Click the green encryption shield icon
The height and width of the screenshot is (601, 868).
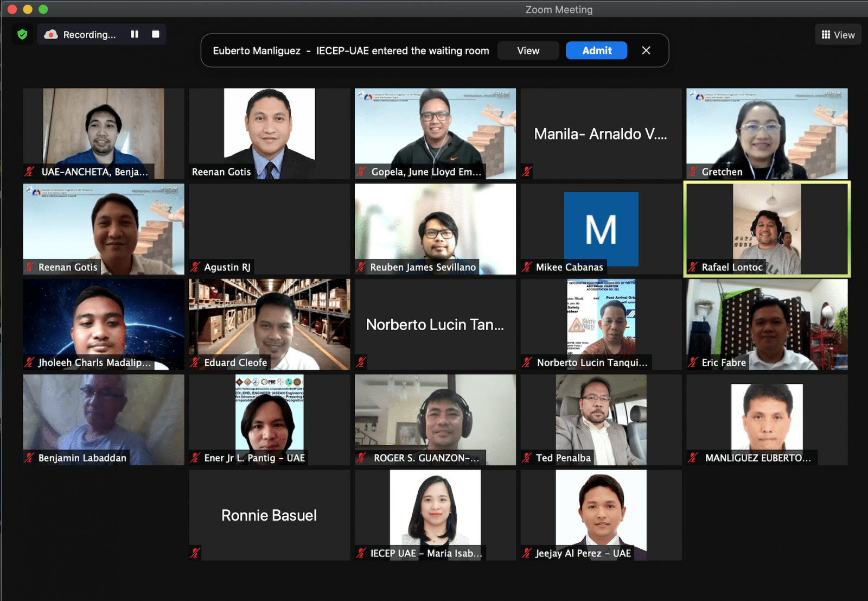point(22,35)
